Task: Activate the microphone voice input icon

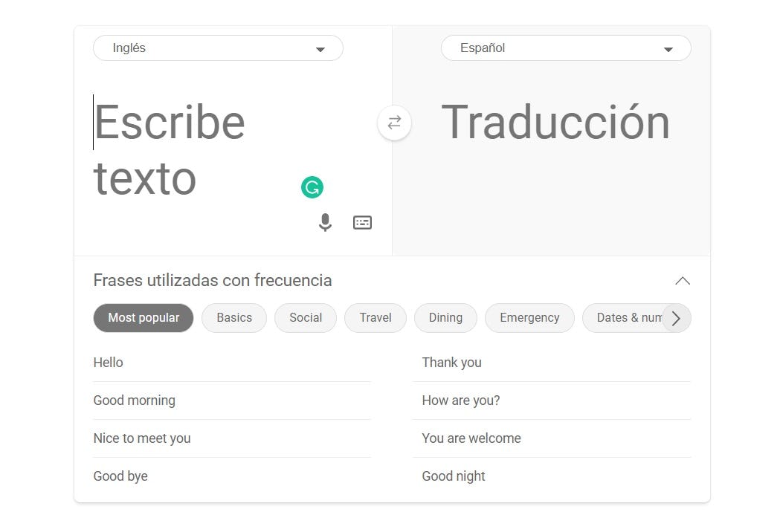Action: (x=325, y=222)
